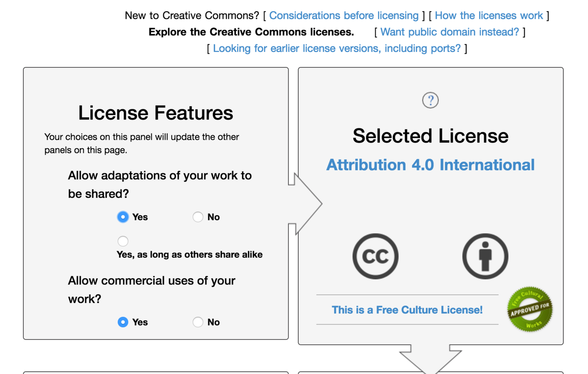Click the Your choices on this panel description
The height and width of the screenshot is (374, 588).
pyautogui.click(x=142, y=143)
